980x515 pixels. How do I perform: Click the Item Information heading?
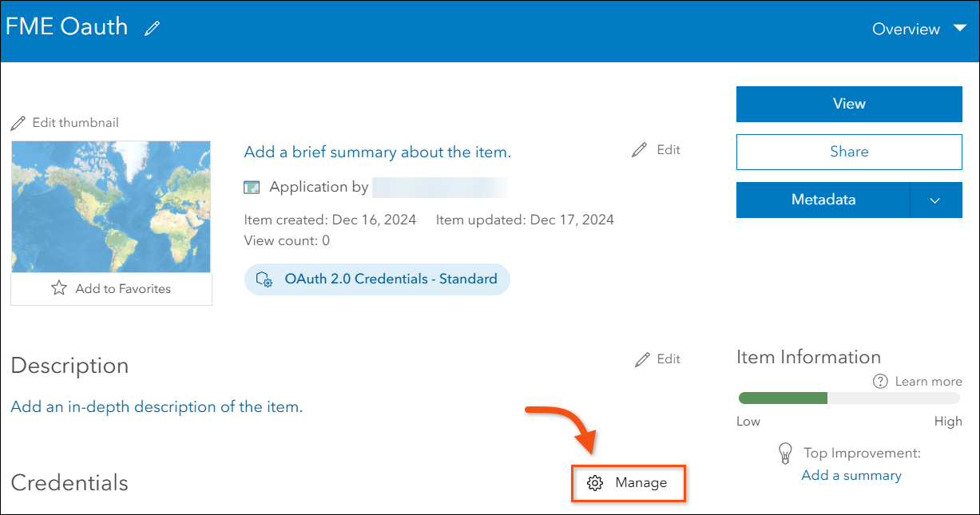[x=808, y=357]
